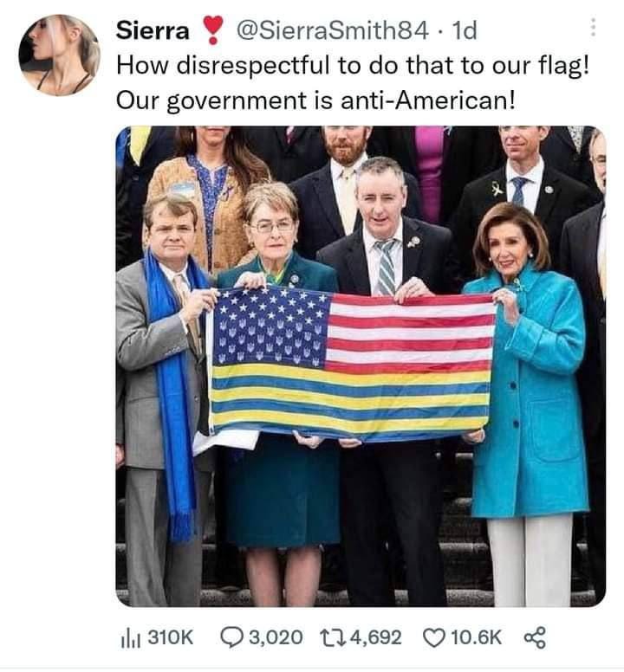
Task: Open the attached group photo
Action: click(361, 366)
